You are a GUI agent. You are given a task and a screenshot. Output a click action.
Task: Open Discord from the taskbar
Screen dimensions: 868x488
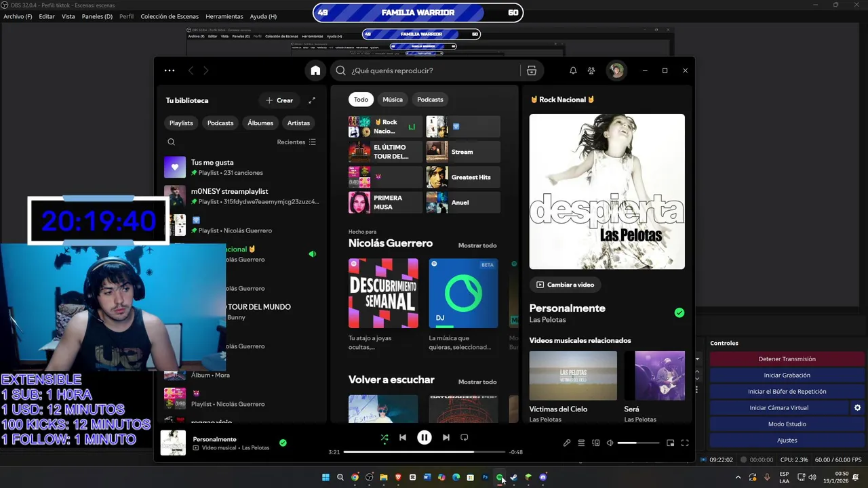click(543, 477)
